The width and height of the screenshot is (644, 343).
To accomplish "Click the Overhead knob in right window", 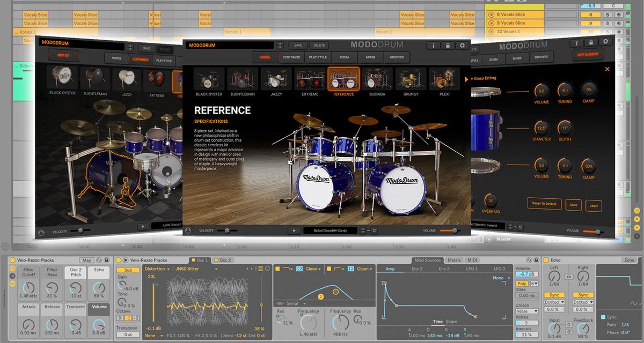I will [x=490, y=200].
